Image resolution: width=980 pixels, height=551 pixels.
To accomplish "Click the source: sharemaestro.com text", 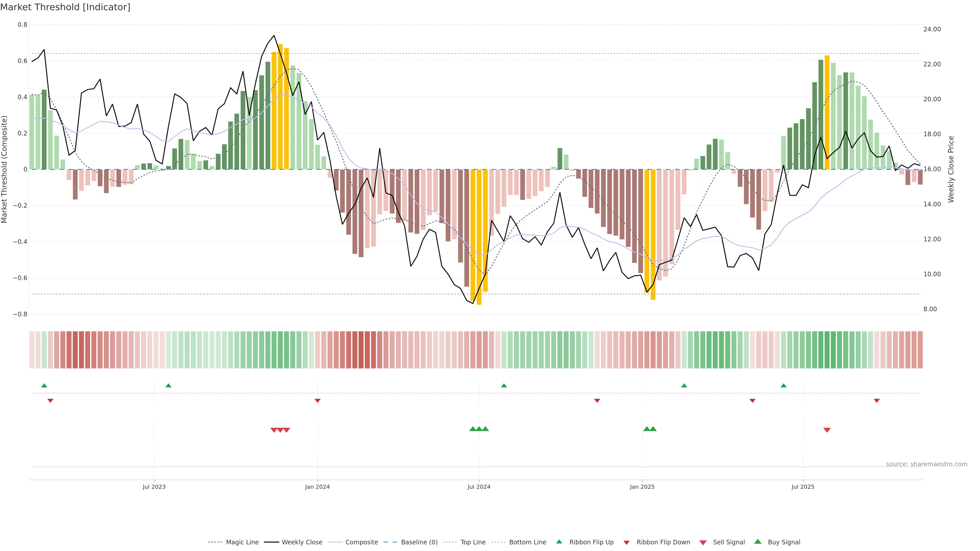I will pos(926,464).
